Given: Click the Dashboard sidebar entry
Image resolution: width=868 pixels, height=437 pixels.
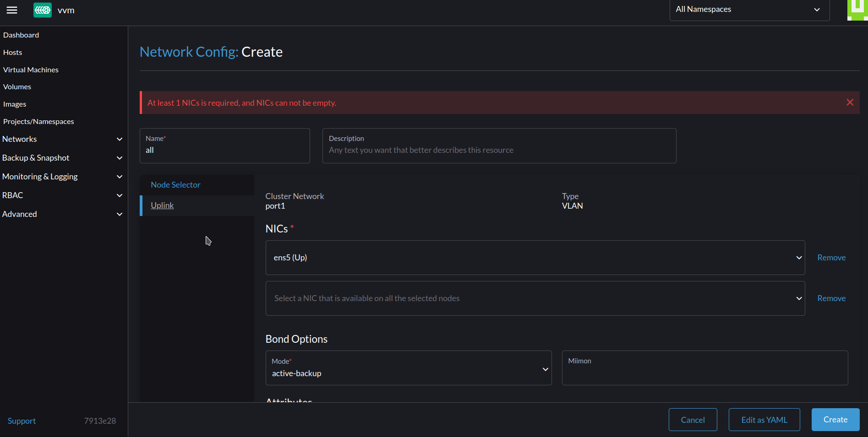Looking at the screenshot, I should pos(21,35).
